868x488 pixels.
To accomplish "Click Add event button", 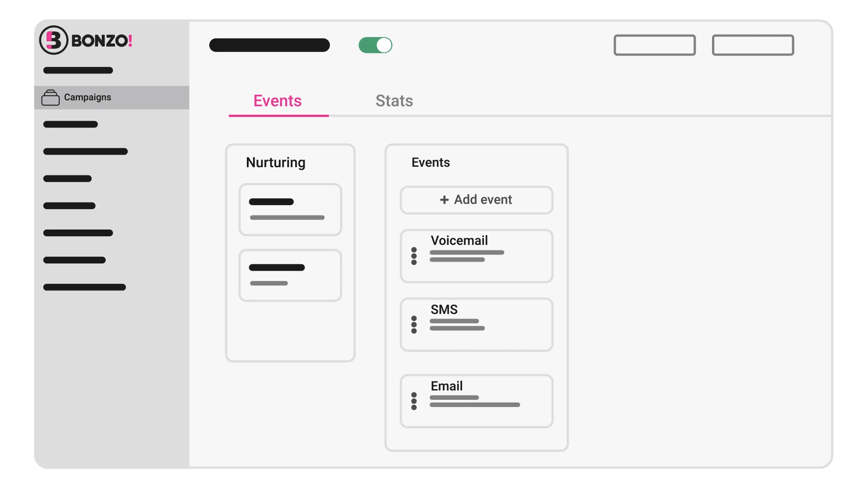I will point(476,199).
